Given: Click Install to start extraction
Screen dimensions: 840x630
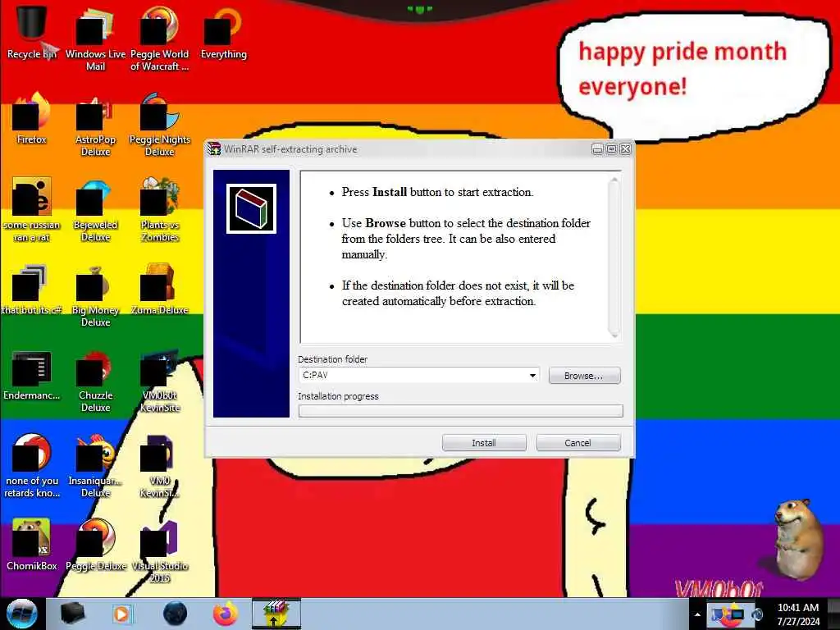Looking at the screenshot, I should 484,443.
